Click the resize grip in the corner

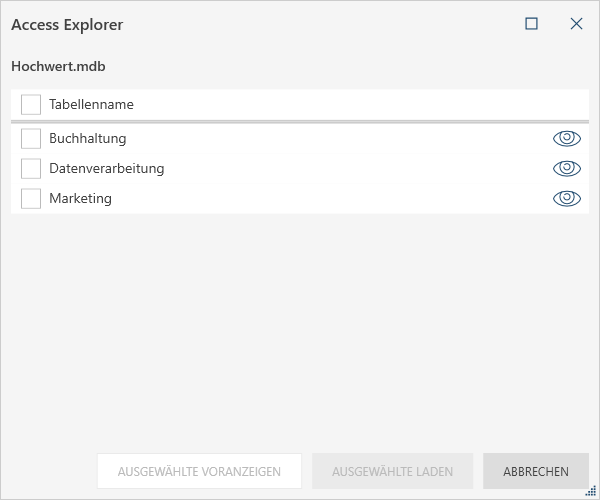(591, 491)
